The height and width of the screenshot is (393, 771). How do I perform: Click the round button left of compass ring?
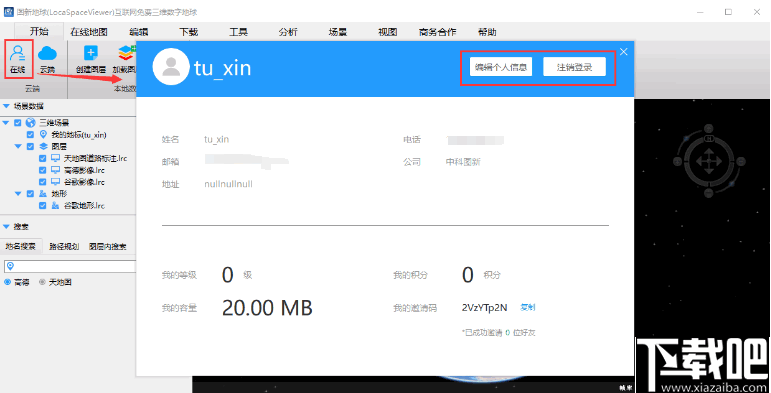click(x=677, y=161)
